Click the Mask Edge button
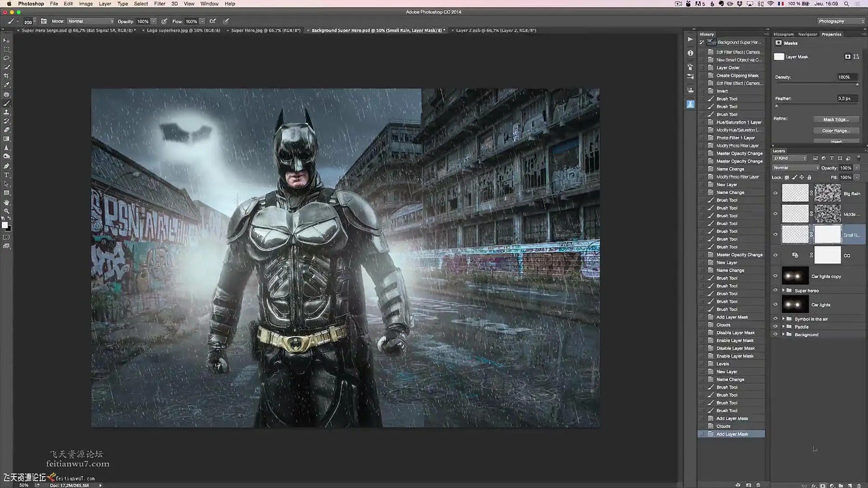The height and width of the screenshot is (488, 868). point(835,120)
